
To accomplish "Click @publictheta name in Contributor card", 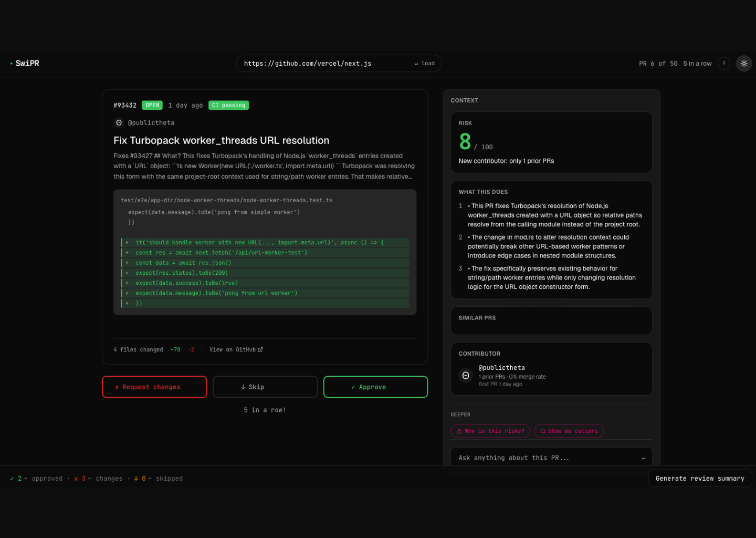I will point(501,368).
